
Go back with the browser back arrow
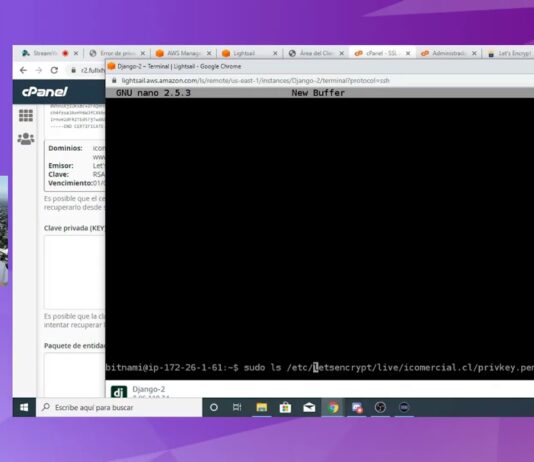(23, 70)
